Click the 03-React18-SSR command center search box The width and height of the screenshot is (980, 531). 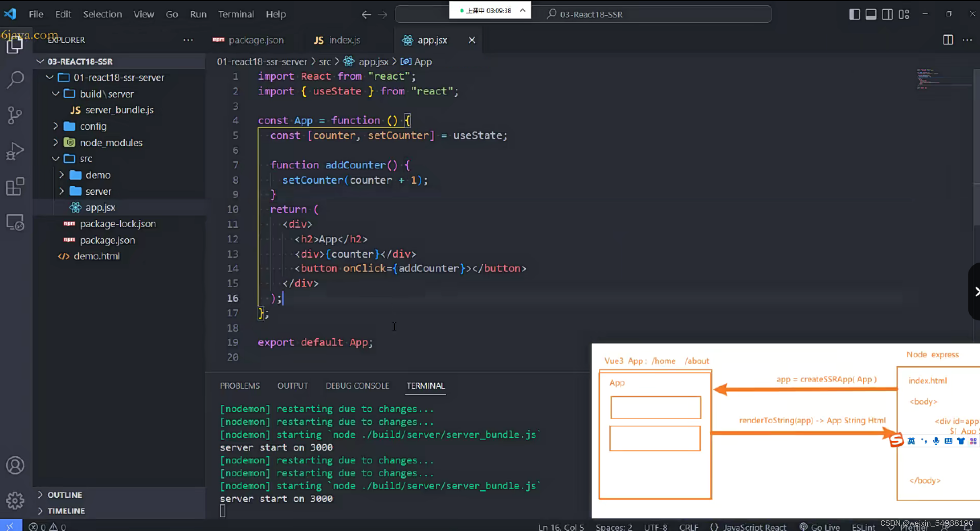click(590, 14)
